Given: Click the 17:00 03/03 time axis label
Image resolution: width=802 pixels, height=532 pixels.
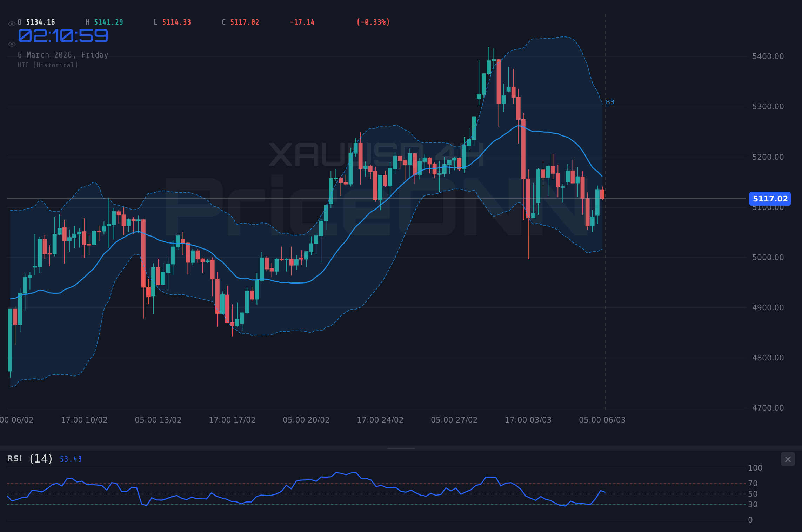Looking at the screenshot, I should pos(528,420).
